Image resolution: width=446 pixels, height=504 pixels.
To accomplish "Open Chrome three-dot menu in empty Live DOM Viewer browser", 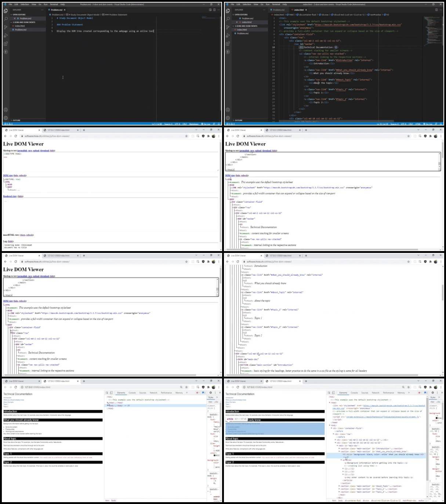I will [x=218, y=136].
